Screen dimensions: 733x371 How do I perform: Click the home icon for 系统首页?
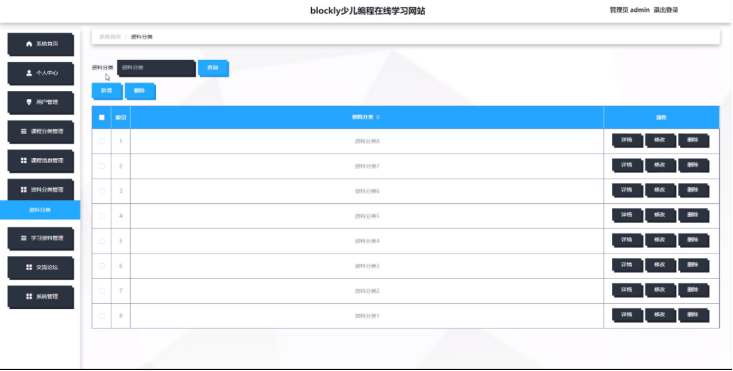click(x=29, y=44)
